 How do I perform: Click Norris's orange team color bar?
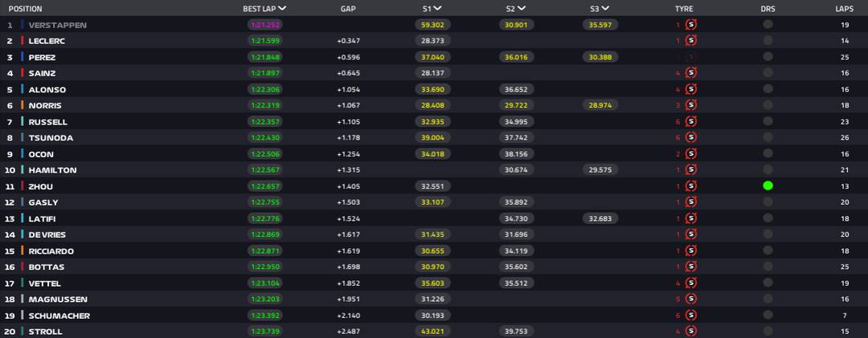tap(23, 105)
